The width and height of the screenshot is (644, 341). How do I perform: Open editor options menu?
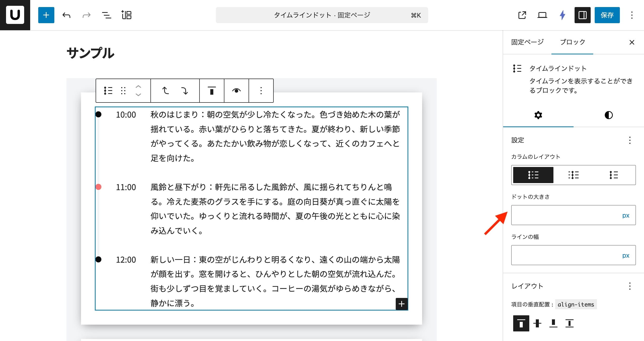(x=632, y=15)
